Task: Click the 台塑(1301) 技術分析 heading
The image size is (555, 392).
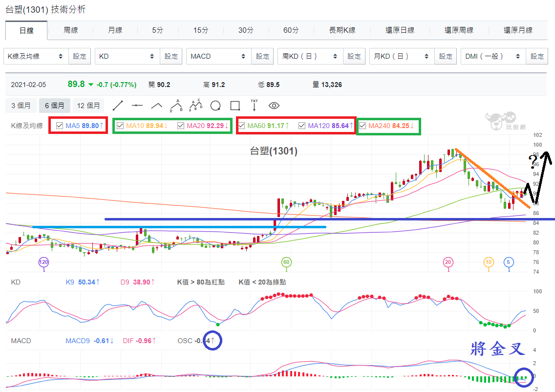Action: pyautogui.click(x=45, y=10)
